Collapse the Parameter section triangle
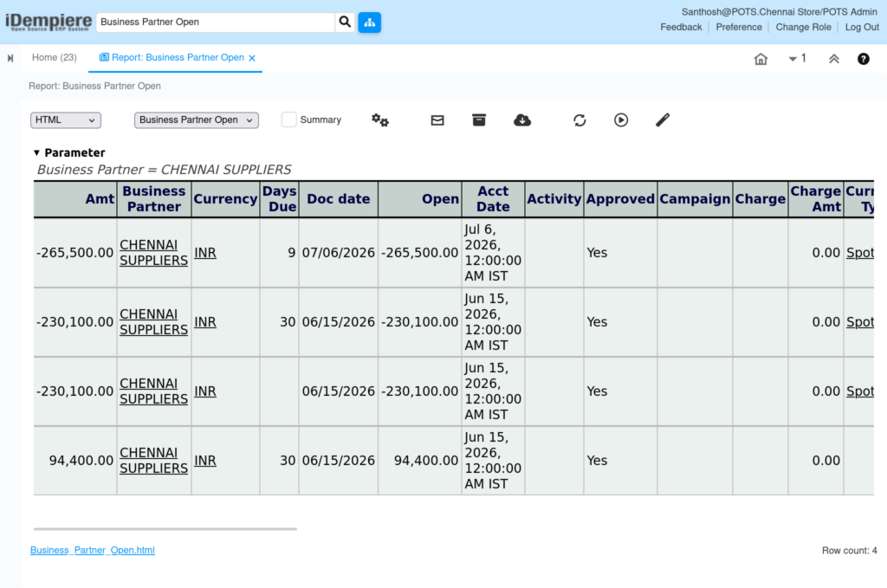The width and height of the screenshot is (887, 588). [36, 152]
